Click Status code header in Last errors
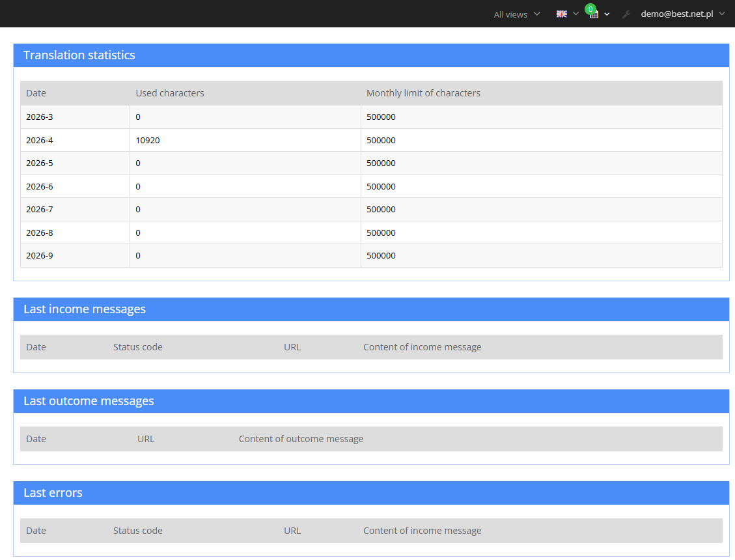The height and width of the screenshot is (560, 735). click(x=138, y=531)
